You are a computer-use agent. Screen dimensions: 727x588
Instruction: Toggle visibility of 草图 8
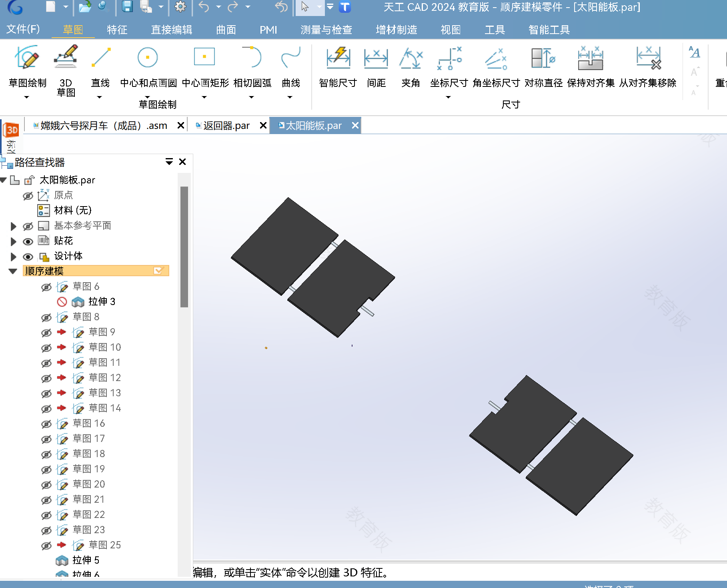click(46, 317)
